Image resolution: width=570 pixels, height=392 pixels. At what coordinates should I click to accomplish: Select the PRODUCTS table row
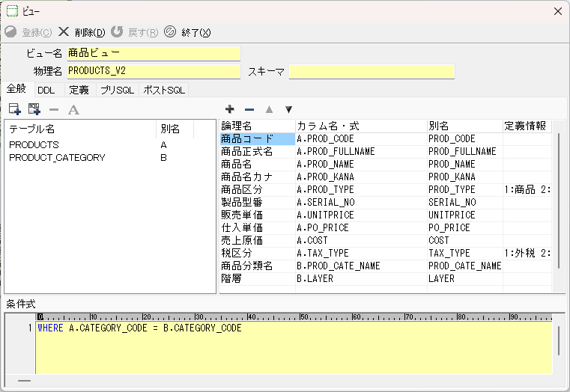(109, 145)
